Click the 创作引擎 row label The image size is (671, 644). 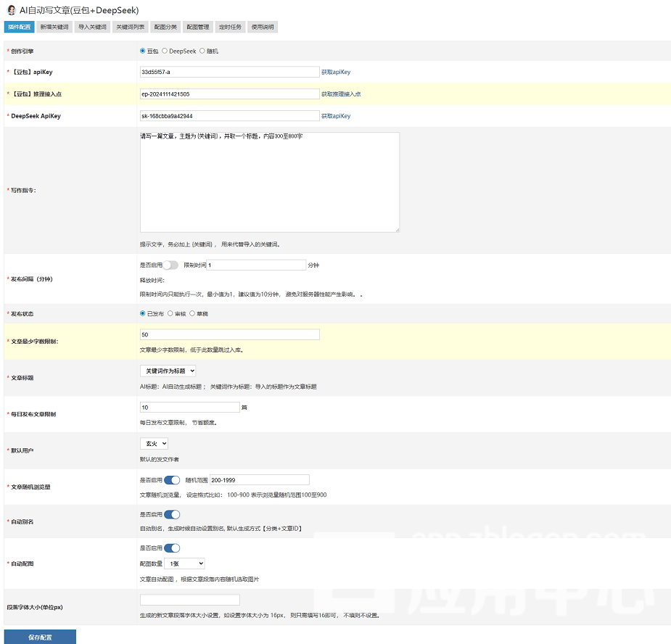coord(22,51)
